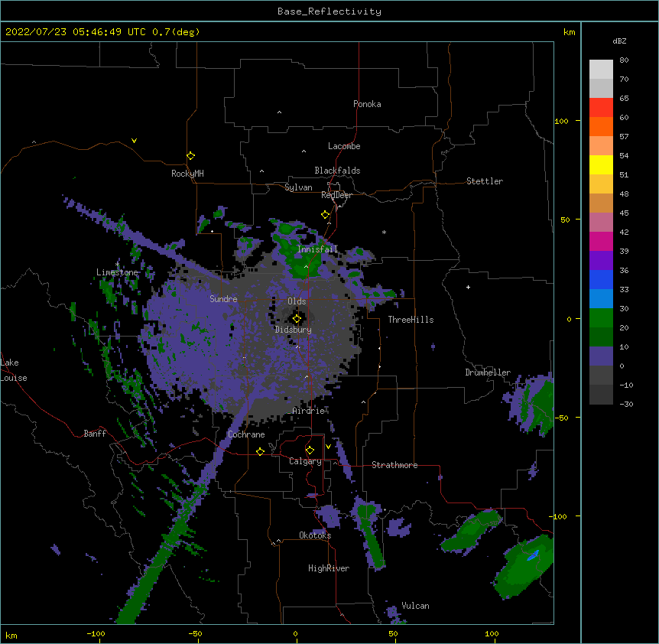Select the bright blue 36-33 dBZ legend swatch
Screen dimensions: 659x644
601,279
